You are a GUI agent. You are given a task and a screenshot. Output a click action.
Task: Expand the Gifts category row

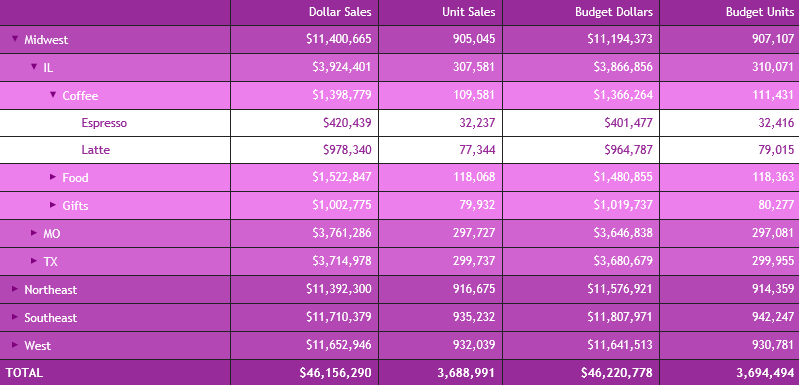click(x=53, y=205)
